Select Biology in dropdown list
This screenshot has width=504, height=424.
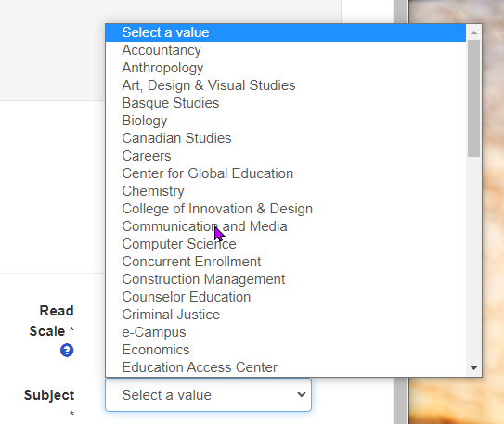pyautogui.click(x=286, y=121)
